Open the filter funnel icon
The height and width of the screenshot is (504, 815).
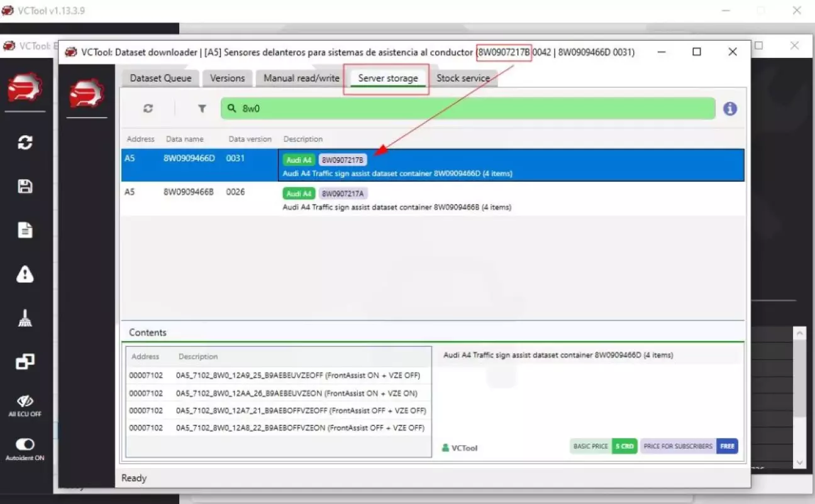[x=202, y=108]
